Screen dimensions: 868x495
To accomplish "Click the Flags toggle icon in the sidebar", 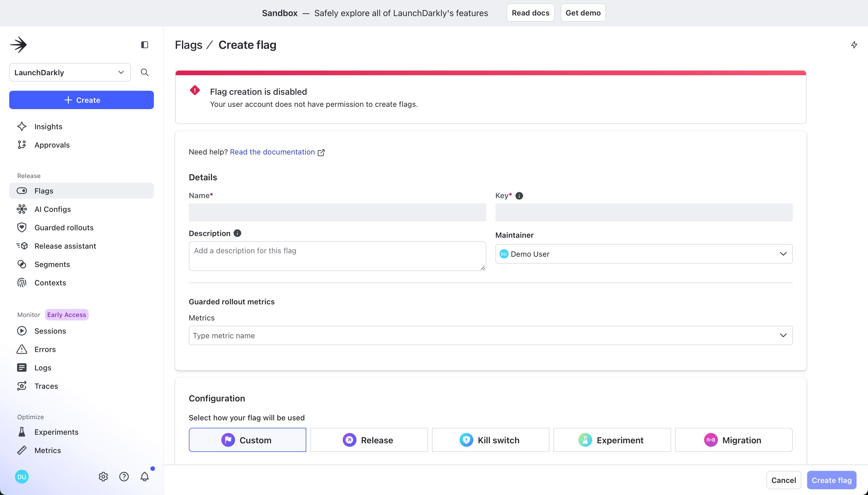I will coord(22,191).
